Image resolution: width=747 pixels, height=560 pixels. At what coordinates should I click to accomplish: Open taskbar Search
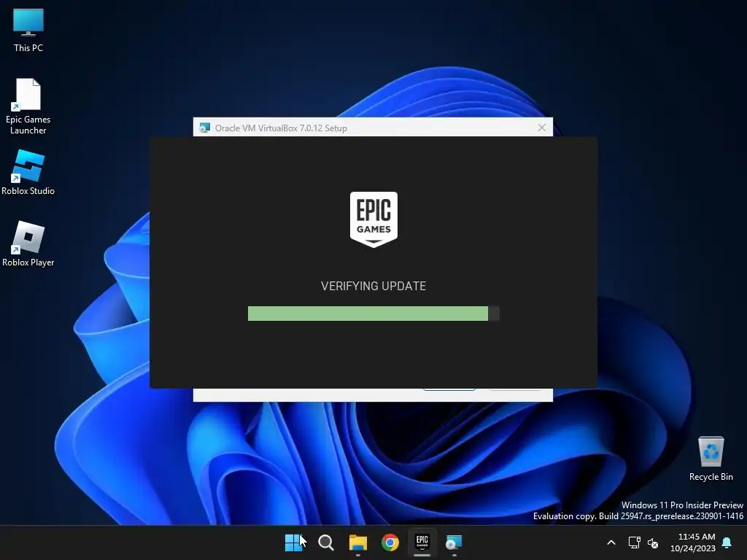point(326,542)
